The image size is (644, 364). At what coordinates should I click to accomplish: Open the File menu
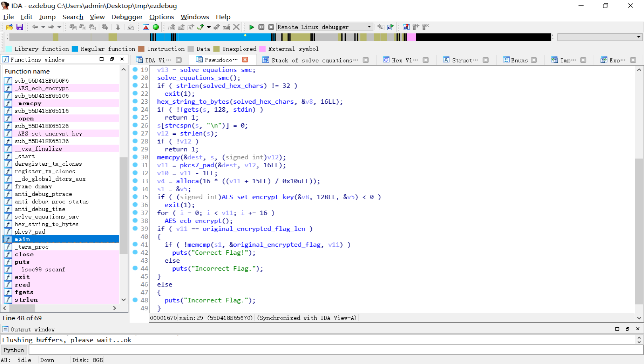click(8, 17)
